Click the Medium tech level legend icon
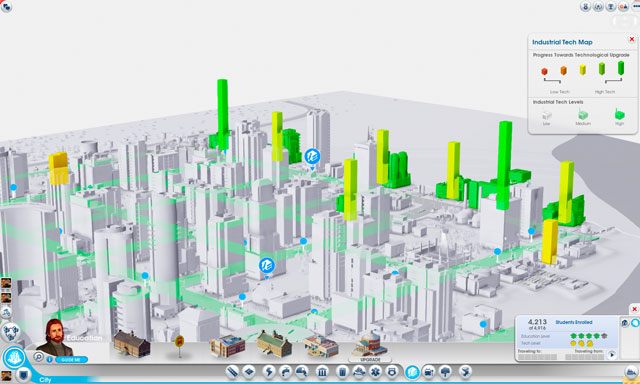 tap(583, 115)
